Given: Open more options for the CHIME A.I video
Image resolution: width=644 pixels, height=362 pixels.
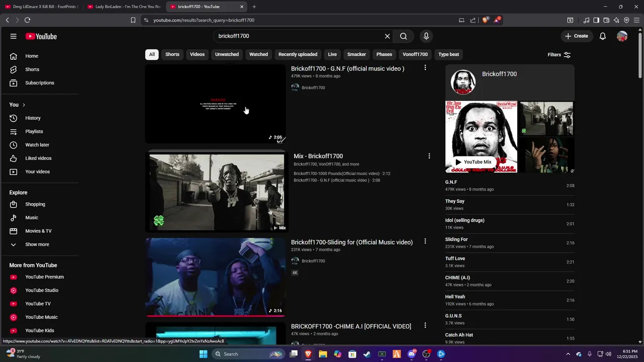Looking at the screenshot, I should tap(425, 325).
